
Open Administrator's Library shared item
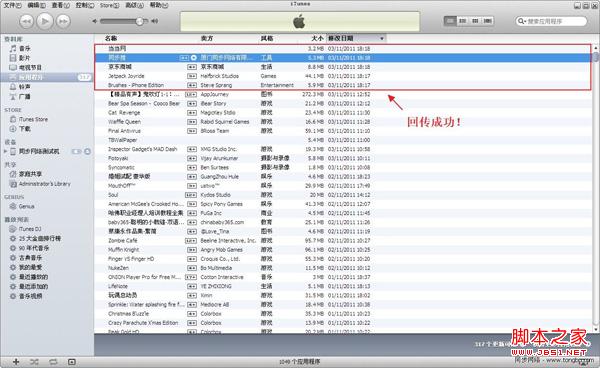pyautogui.click(x=44, y=184)
